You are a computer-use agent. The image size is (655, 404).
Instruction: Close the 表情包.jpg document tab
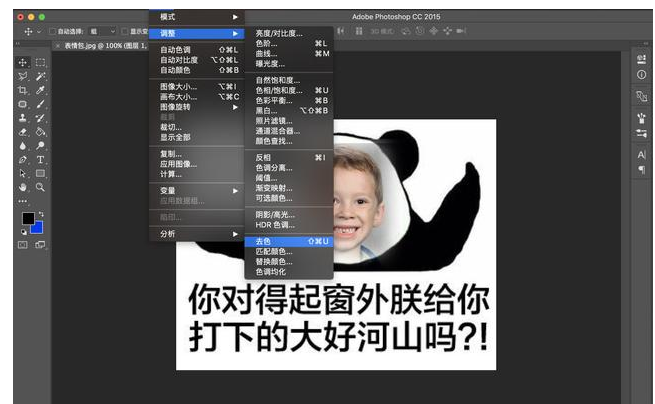(58, 46)
